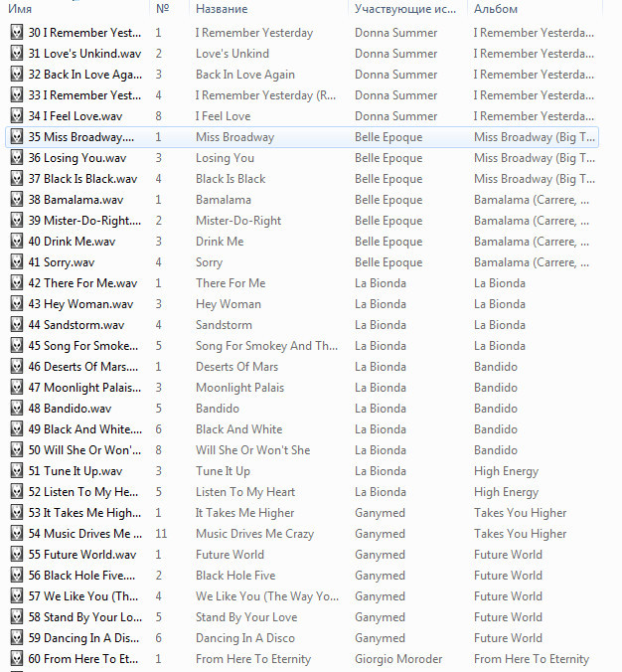Image resolution: width=622 pixels, height=672 pixels.
Task: Click file icon of 41 Sorry.wav
Action: [x=17, y=262]
